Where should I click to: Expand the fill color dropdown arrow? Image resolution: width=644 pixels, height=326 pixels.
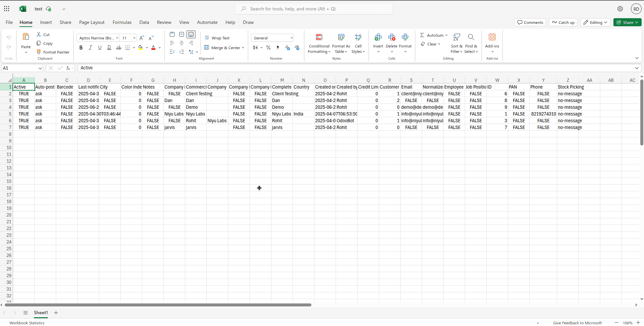coord(147,47)
